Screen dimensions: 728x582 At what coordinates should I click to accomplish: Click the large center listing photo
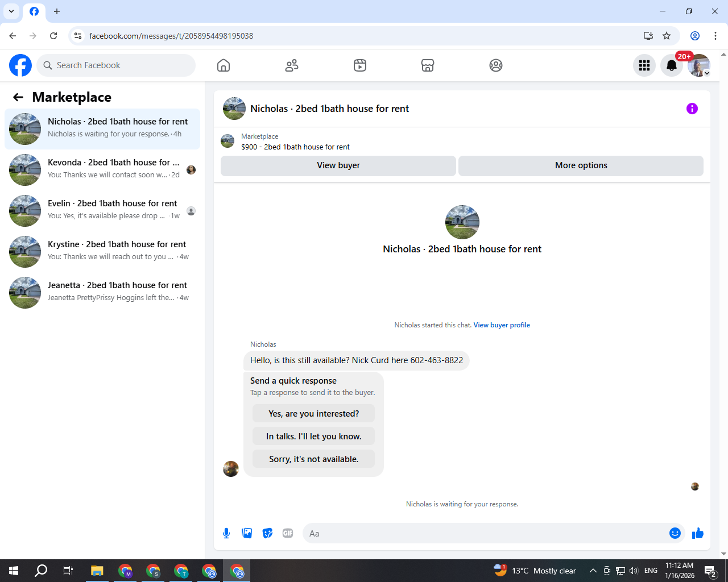click(x=462, y=222)
